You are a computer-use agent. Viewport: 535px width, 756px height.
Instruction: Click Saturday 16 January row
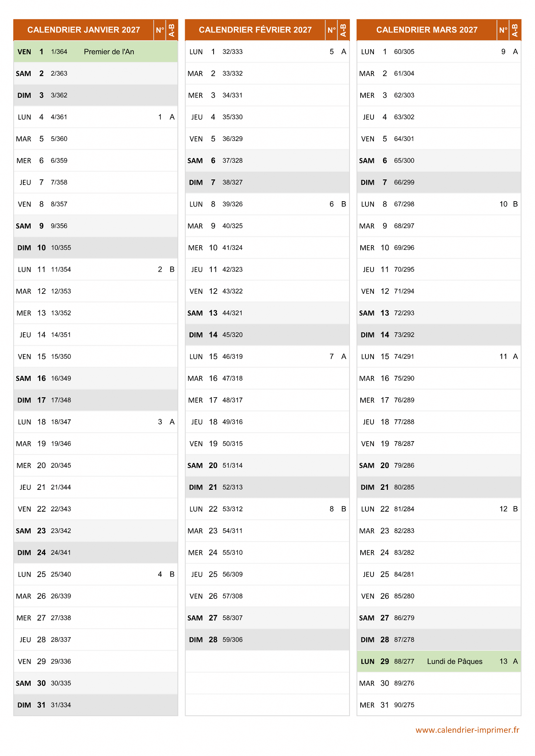click(x=95, y=378)
